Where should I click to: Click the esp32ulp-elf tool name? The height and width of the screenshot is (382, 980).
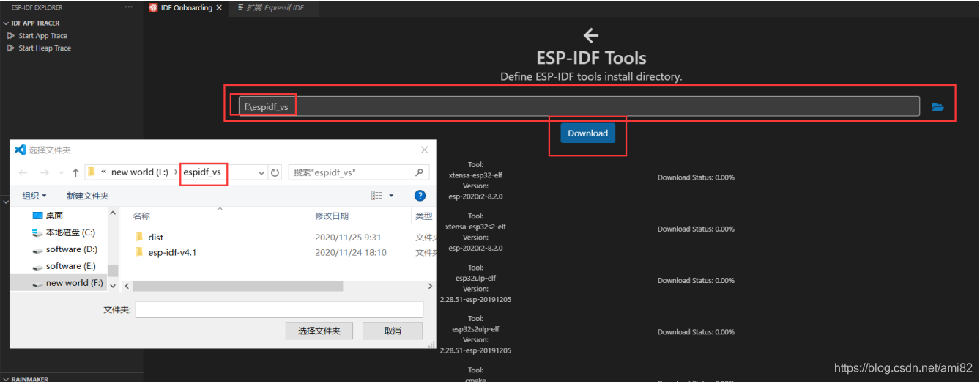pos(475,278)
